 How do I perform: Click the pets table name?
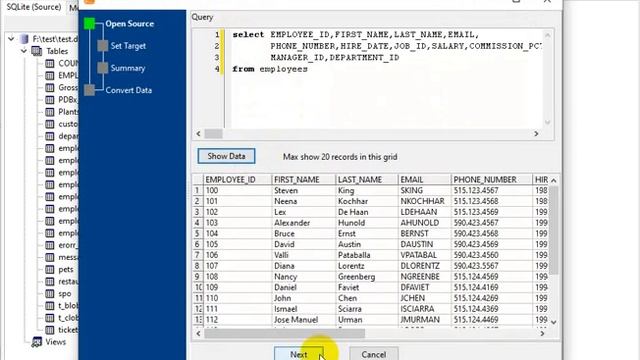66,270
